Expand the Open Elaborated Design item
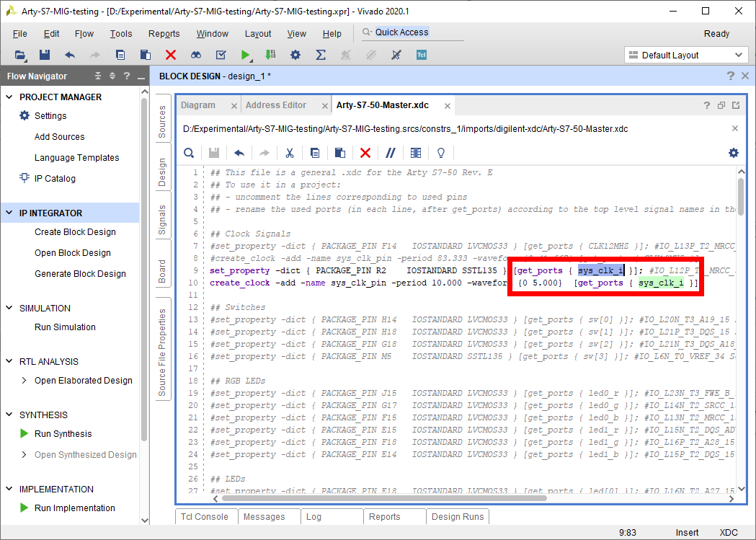756x540 pixels. (25, 381)
